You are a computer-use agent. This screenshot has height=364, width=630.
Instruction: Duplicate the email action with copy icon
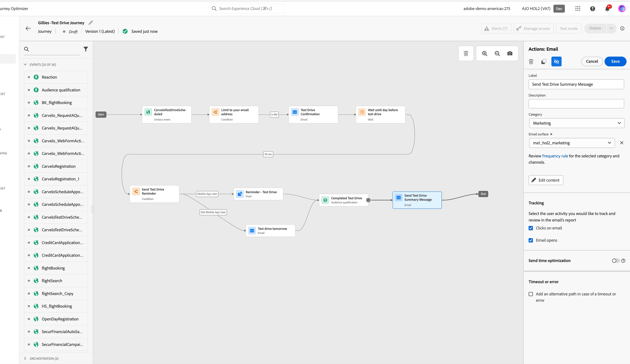click(x=544, y=61)
